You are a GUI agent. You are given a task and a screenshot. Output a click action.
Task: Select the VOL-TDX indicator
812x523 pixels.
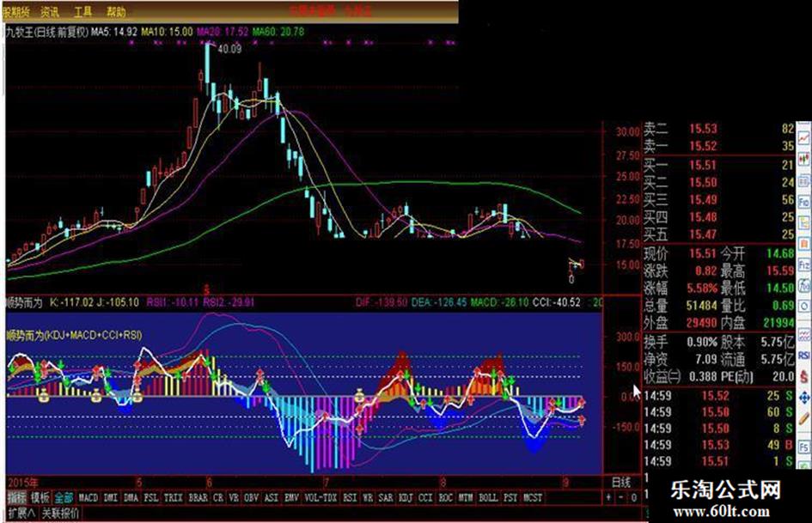pos(321,497)
